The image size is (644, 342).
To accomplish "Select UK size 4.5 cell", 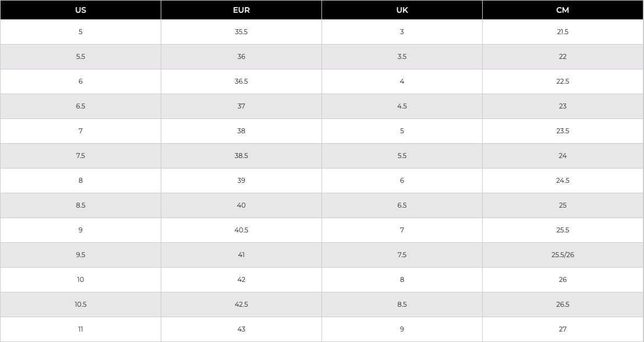I will [402, 106].
